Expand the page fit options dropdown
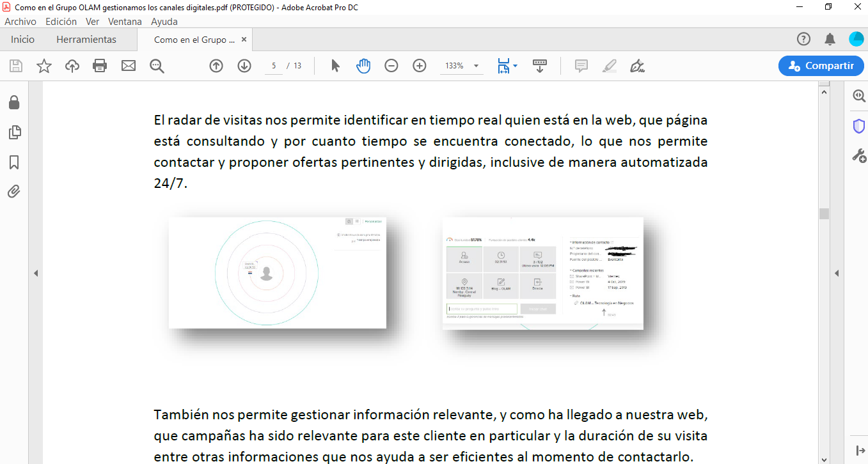 click(515, 66)
